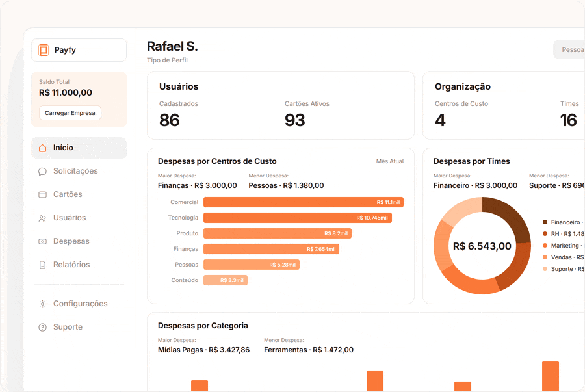Click the Payfy brand box

click(79, 50)
